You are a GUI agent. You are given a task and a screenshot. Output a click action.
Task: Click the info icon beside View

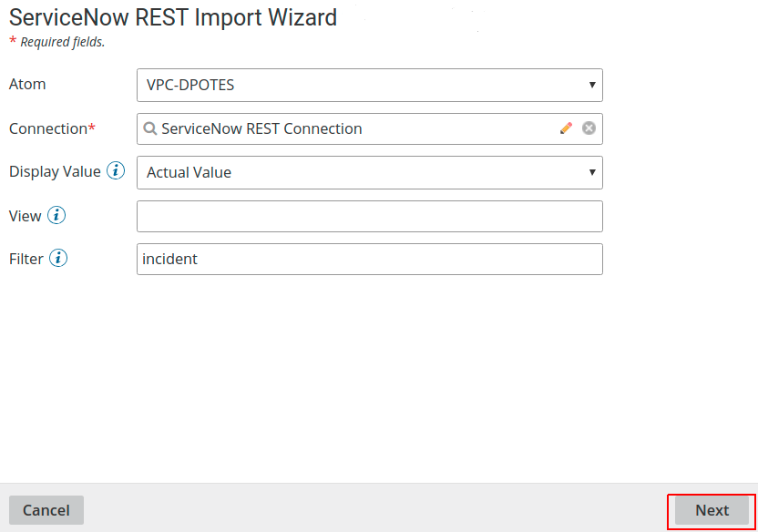tap(56, 215)
